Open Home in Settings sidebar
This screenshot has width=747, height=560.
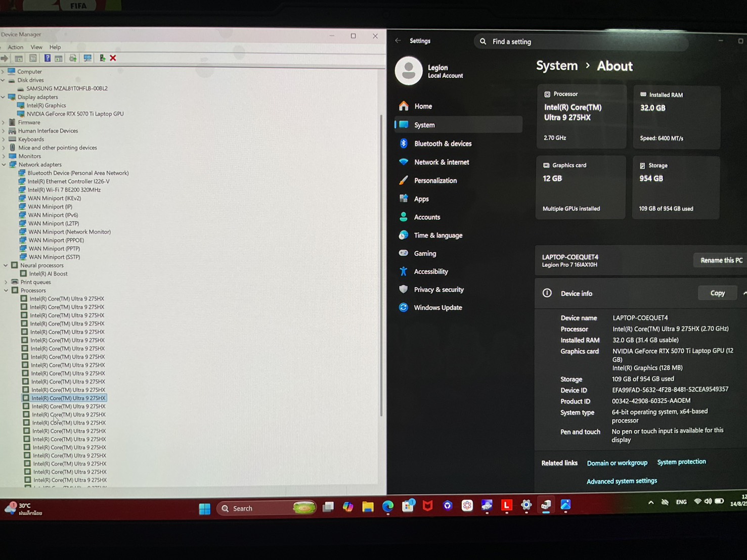pyautogui.click(x=458, y=106)
